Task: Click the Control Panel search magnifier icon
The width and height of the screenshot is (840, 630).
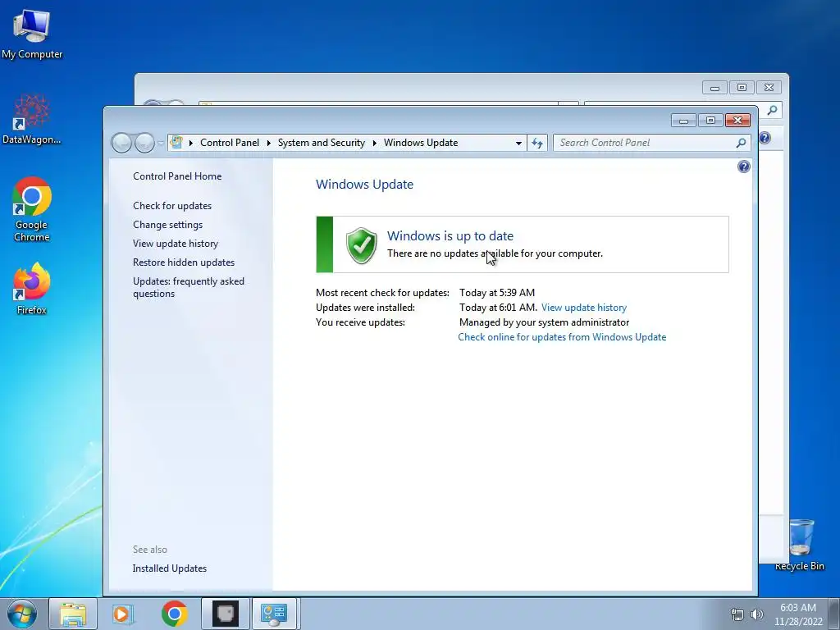Action: pos(741,143)
